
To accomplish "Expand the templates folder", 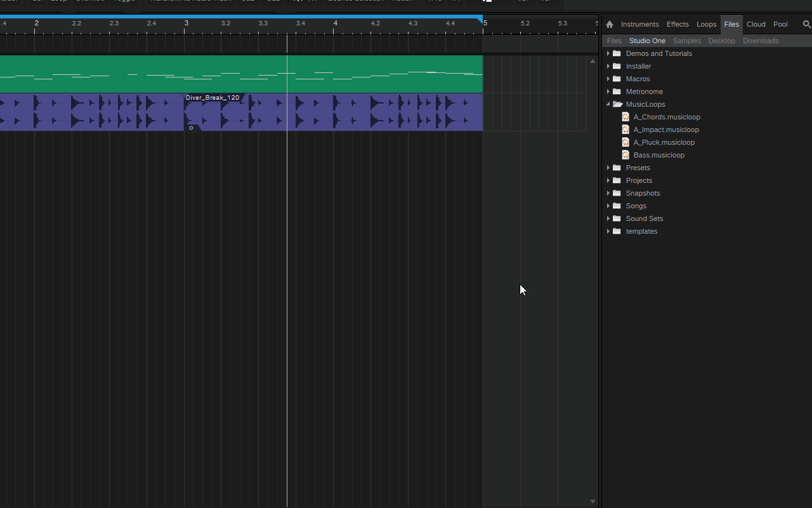I will click(x=608, y=231).
